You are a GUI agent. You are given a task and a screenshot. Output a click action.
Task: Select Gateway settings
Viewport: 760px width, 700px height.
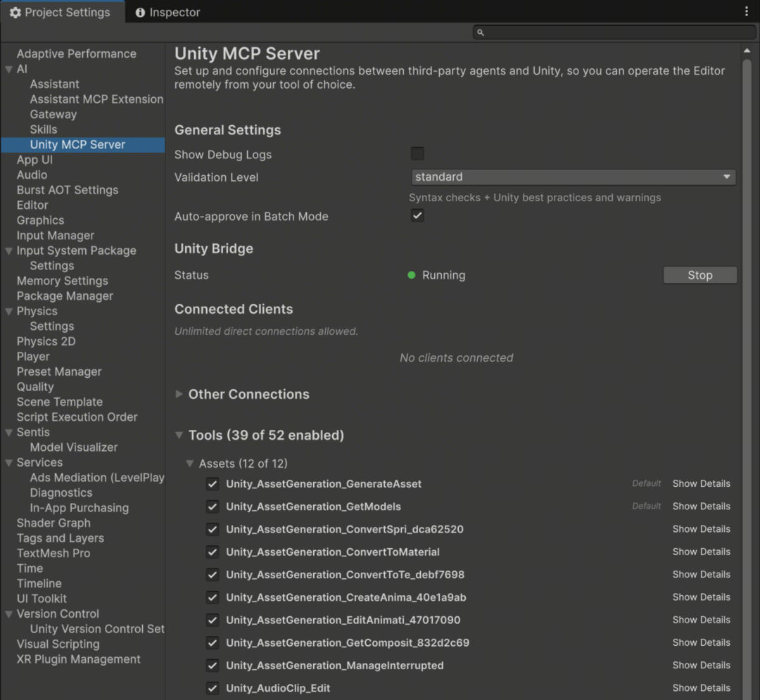coord(53,115)
